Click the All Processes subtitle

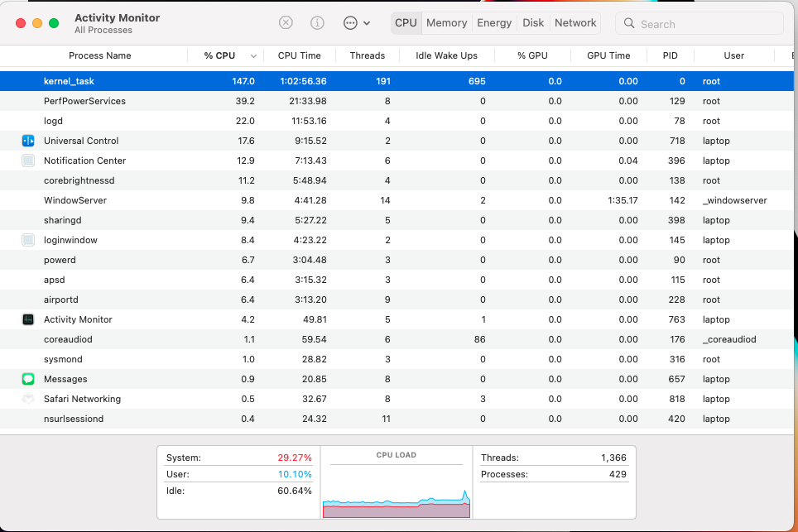point(103,30)
